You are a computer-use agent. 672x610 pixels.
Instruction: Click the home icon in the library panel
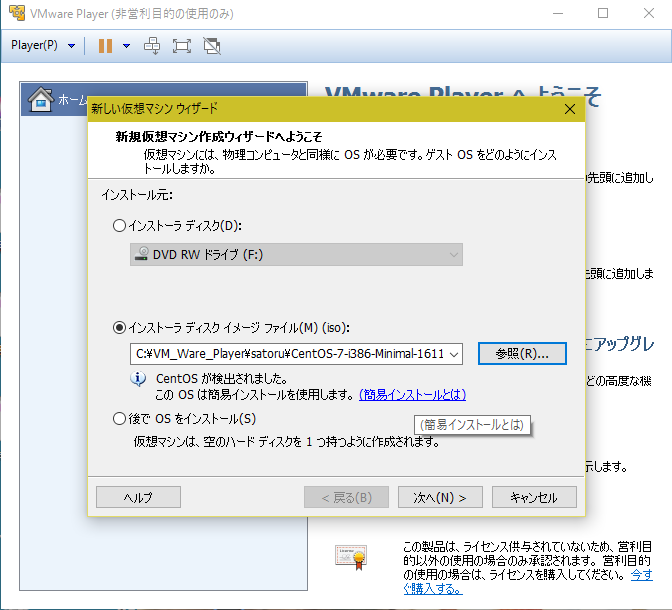(41, 99)
